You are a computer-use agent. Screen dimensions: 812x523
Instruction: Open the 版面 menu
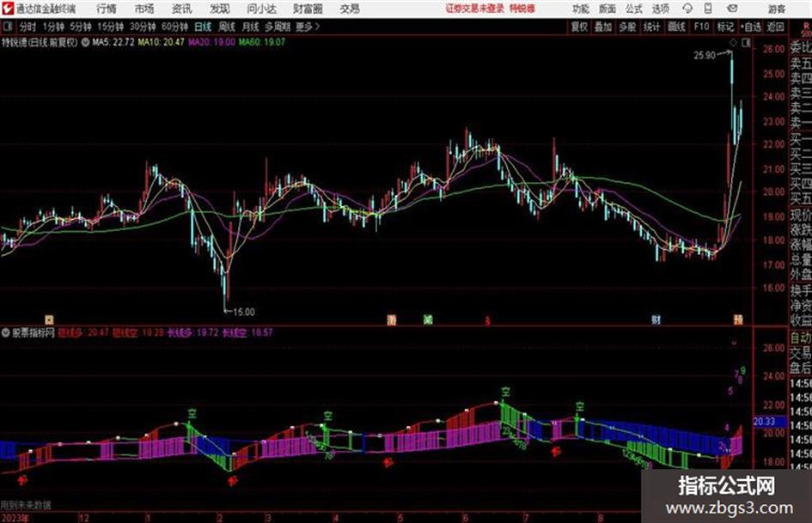click(x=607, y=9)
